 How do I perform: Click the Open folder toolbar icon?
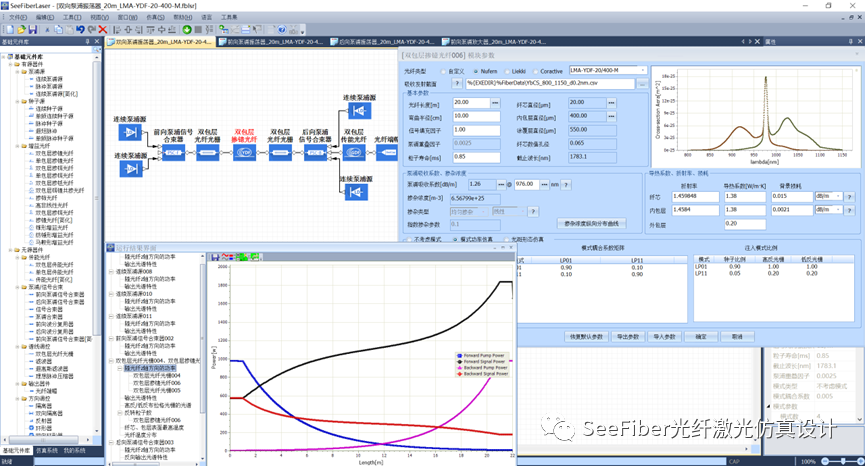click(22, 29)
